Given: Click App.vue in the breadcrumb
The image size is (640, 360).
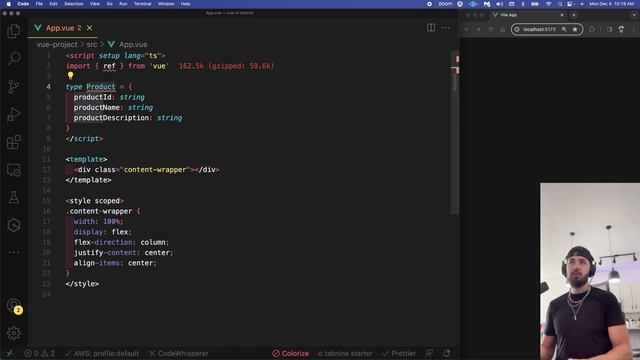Looking at the screenshot, I should (x=128, y=44).
